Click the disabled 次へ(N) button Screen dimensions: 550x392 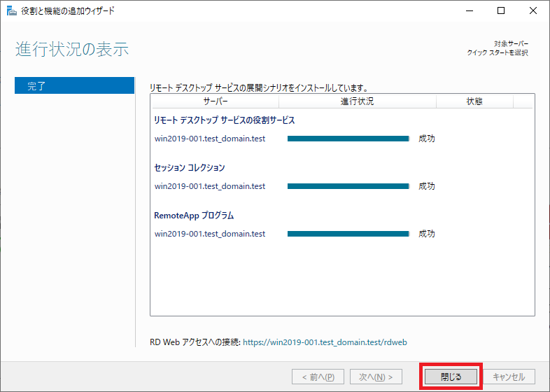pos(376,377)
